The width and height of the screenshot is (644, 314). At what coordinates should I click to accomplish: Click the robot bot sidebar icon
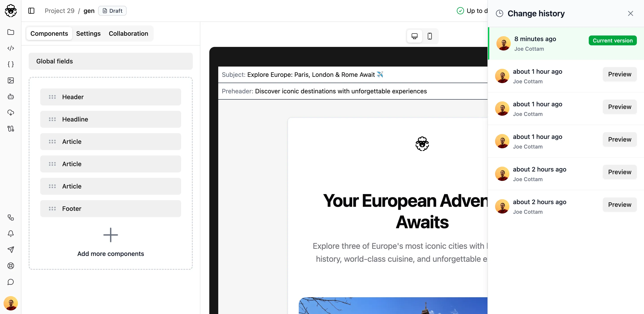click(x=11, y=96)
